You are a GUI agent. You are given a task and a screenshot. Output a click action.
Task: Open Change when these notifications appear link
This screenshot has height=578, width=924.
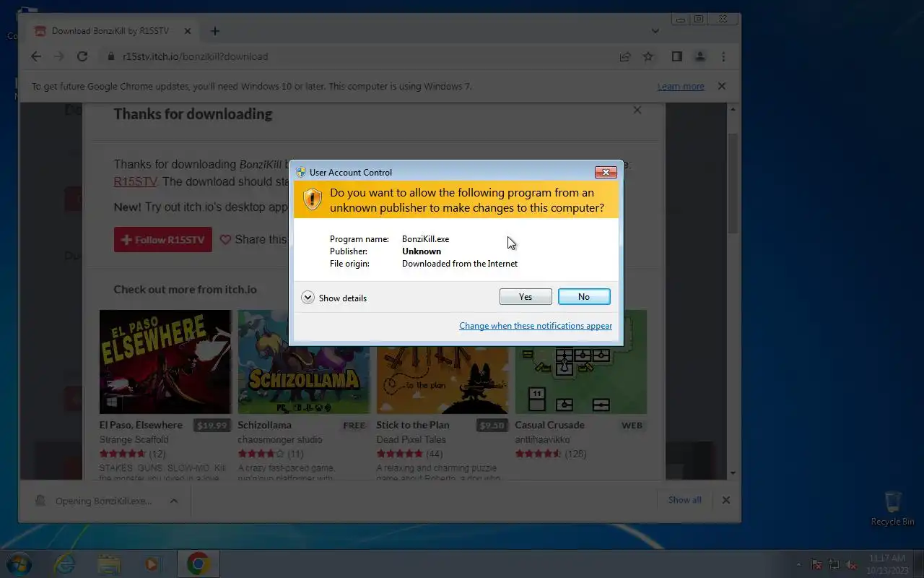(x=536, y=326)
